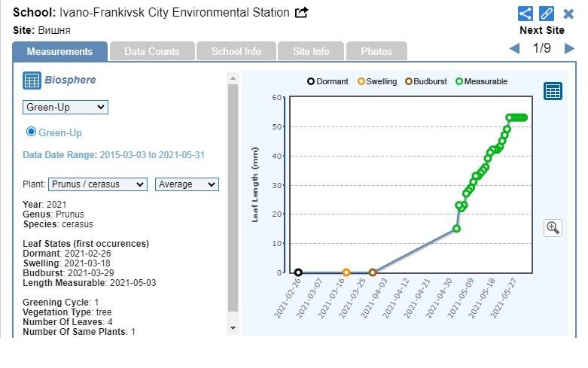This screenshot has width=588, height=368.
Task: Select the Green-Up radio button
Action: pyautogui.click(x=32, y=132)
